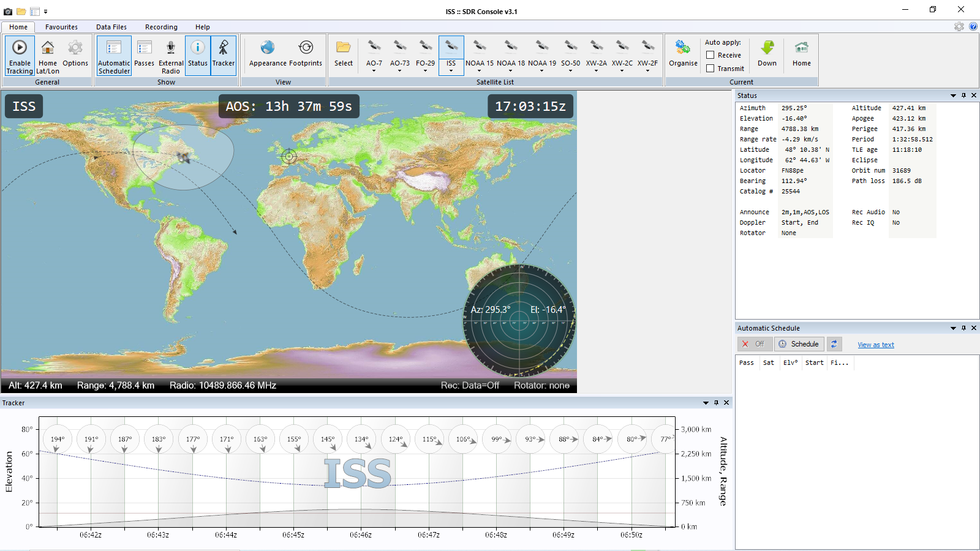Click the Pass column header
This screenshot has width=980, height=551.
[747, 362]
